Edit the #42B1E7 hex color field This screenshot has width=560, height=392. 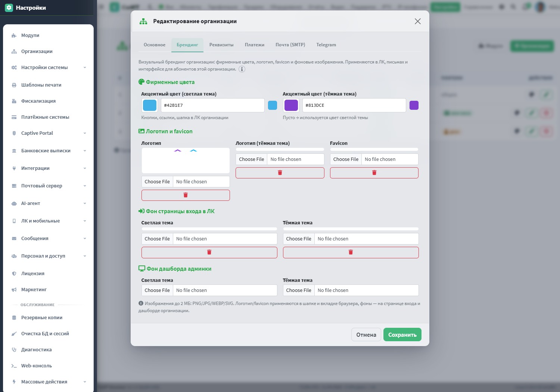pyautogui.click(x=212, y=105)
